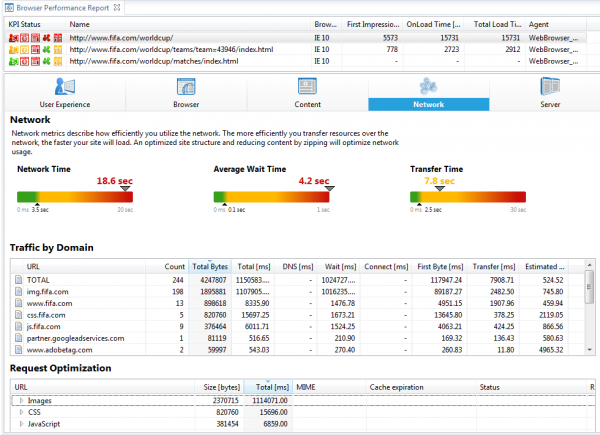The image size is (600, 435).
Task: Select the teams/team=43946/index.html URL
Action: (x=171, y=49)
